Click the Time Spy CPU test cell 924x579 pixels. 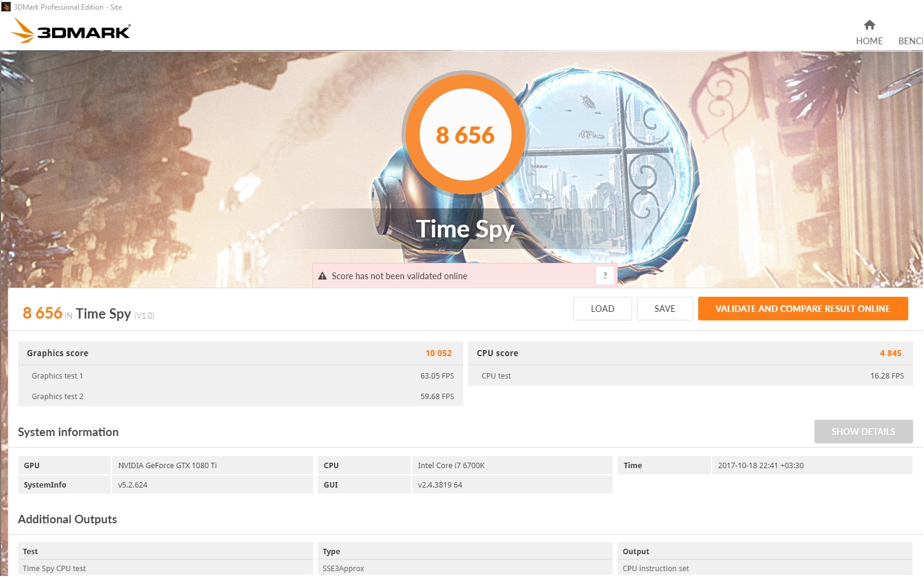tap(165, 568)
